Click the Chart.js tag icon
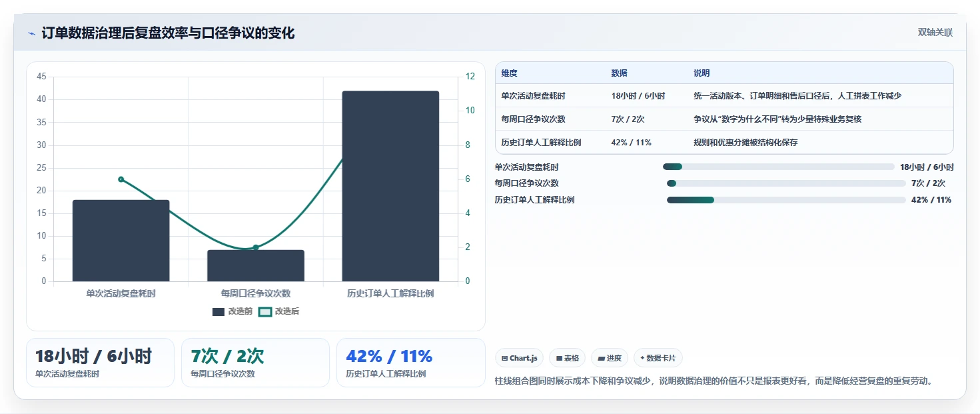Viewport: 980px width, 414px height. click(x=504, y=359)
